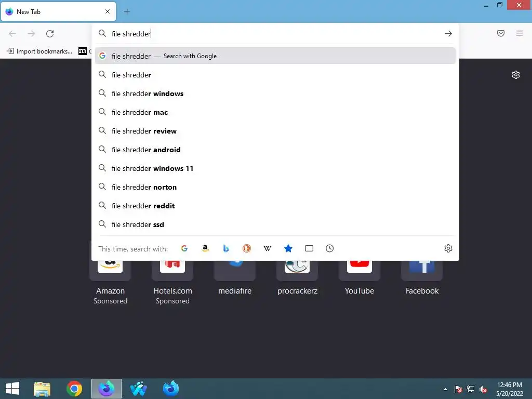Search with Google one-off icon

tap(184, 248)
